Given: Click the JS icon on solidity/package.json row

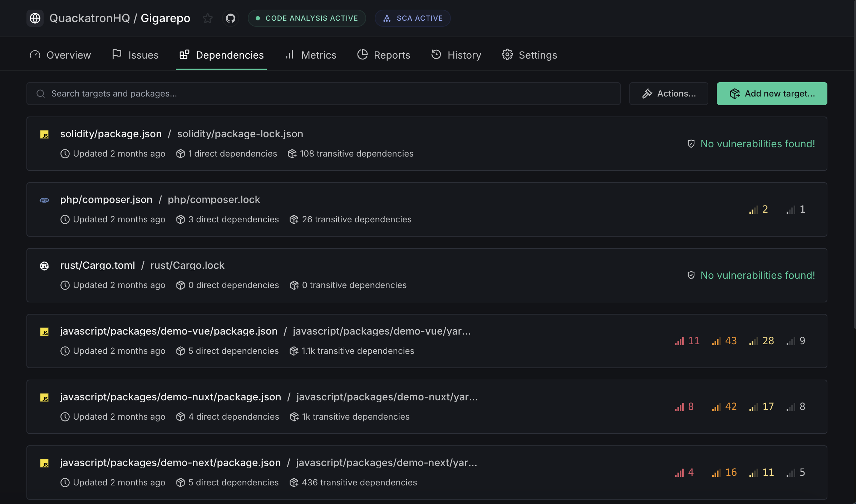Looking at the screenshot, I should pos(44,134).
